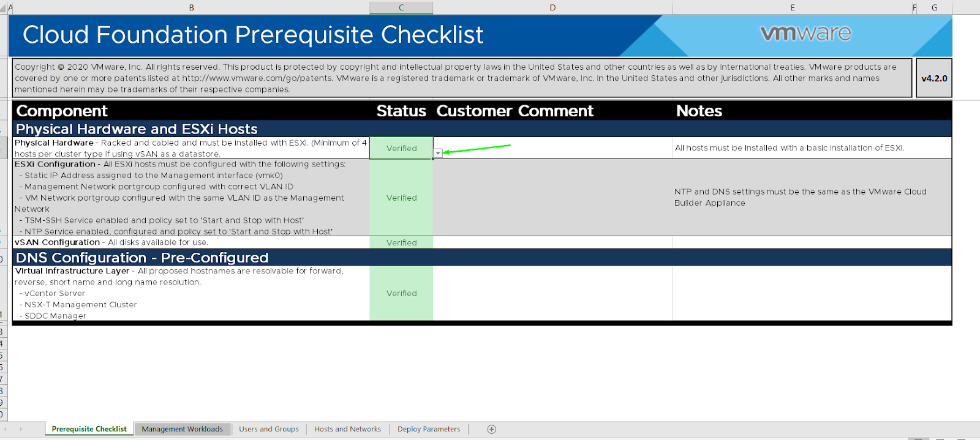
Task: Click the copyright notice cell
Action: [x=462, y=78]
